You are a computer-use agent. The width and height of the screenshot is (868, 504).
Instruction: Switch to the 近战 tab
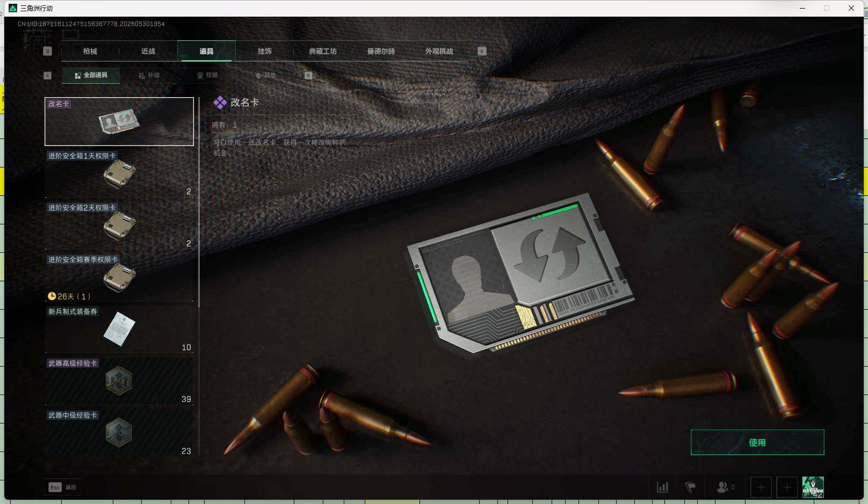click(x=148, y=51)
